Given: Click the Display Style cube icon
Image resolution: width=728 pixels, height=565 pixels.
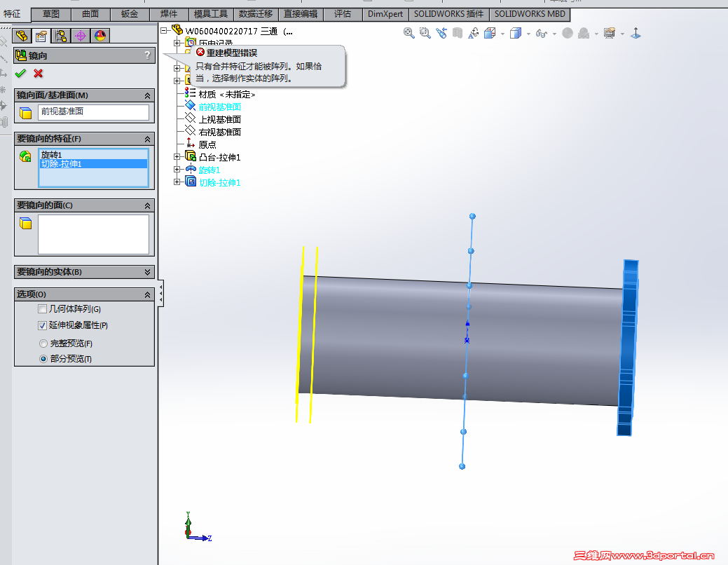Looking at the screenshot, I should (516, 33).
